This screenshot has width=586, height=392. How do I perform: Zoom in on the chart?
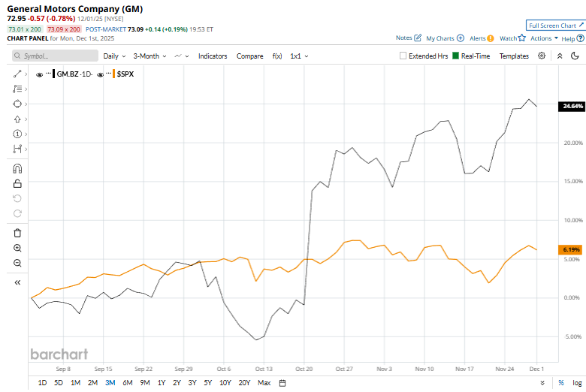coord(17,248)
